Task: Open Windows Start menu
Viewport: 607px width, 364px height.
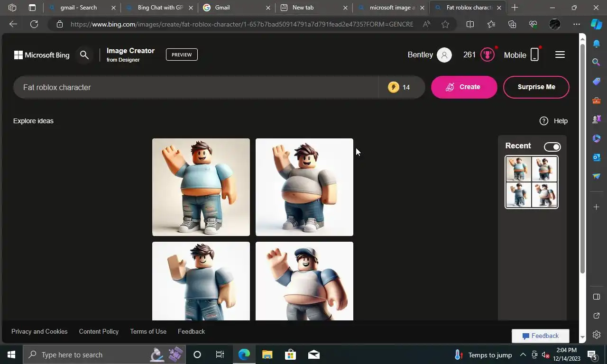Action: 11,355
